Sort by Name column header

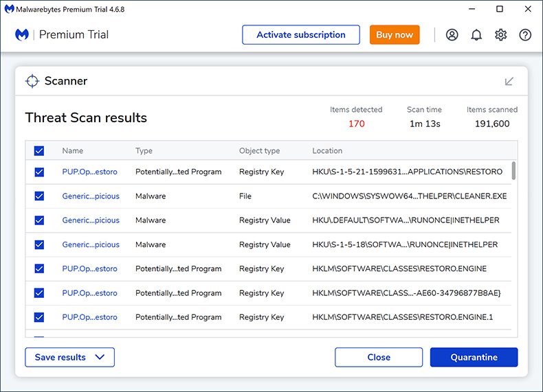(73, 151)
